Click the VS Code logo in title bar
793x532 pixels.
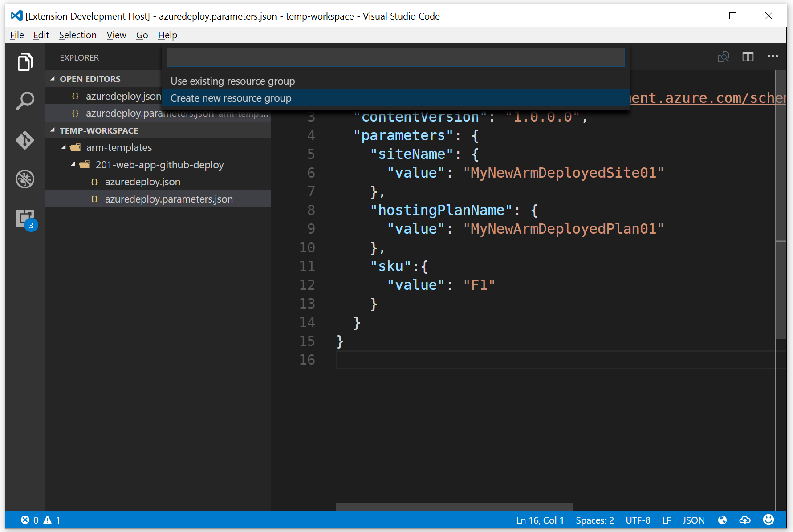tap(16, 16)
